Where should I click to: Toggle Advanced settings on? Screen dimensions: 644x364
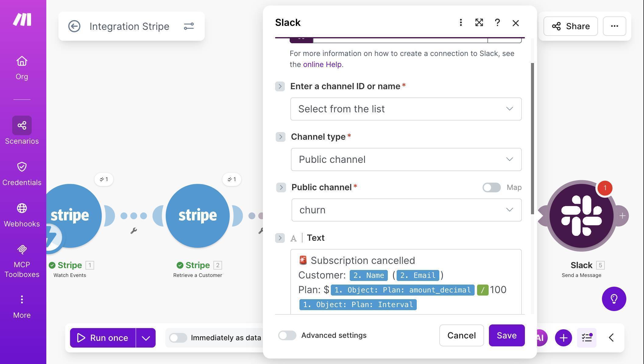click(287, 335)
